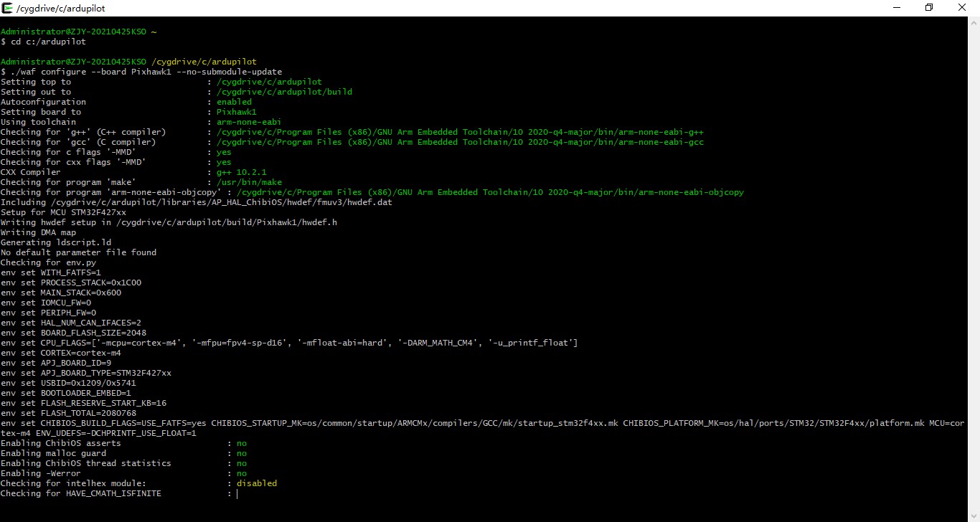The image size is (980, 522).
Task: Open the Cygwin terminal icon system menu
Action: [7, 8]
